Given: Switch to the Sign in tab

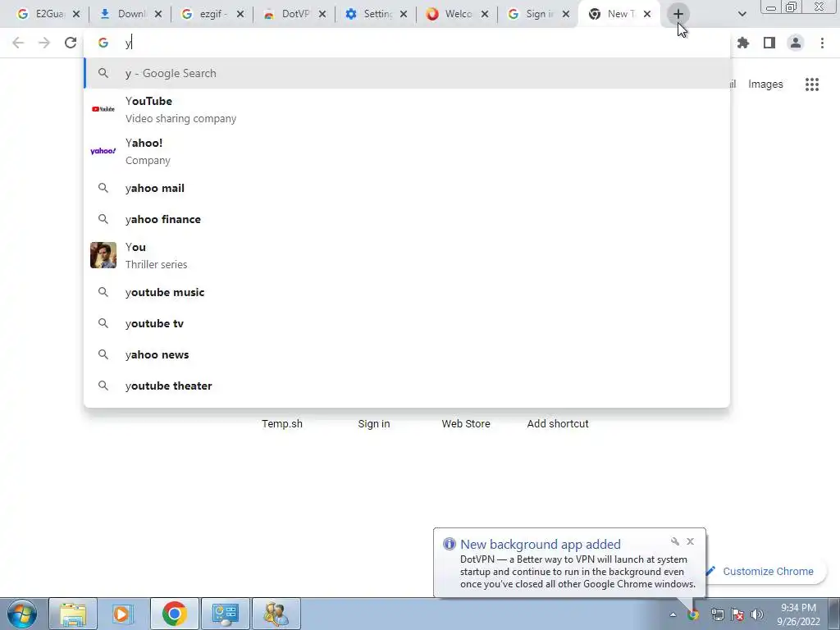Looking at the screenshot, I should (x=532, y=14).
